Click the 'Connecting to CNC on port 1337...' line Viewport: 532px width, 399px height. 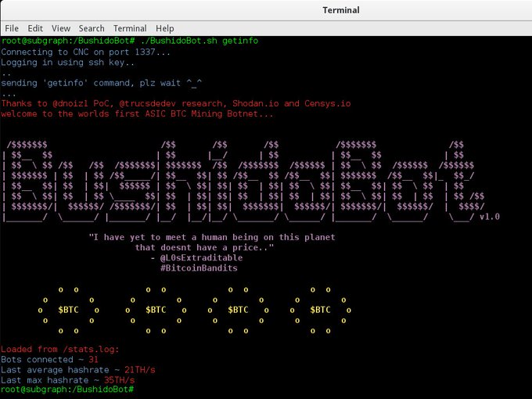85,52
